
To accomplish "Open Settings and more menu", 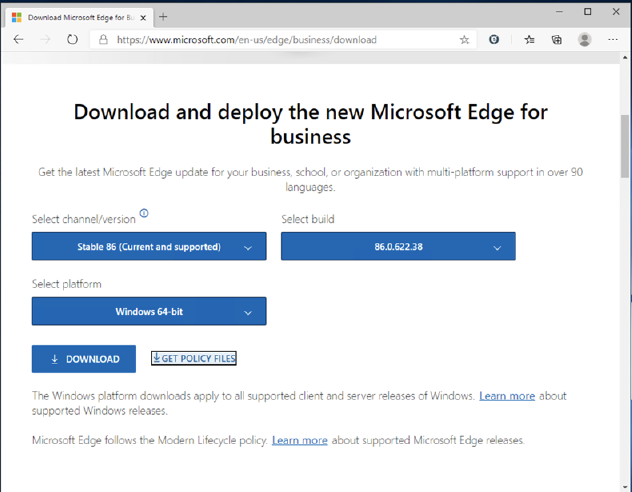I will [613, 39].
